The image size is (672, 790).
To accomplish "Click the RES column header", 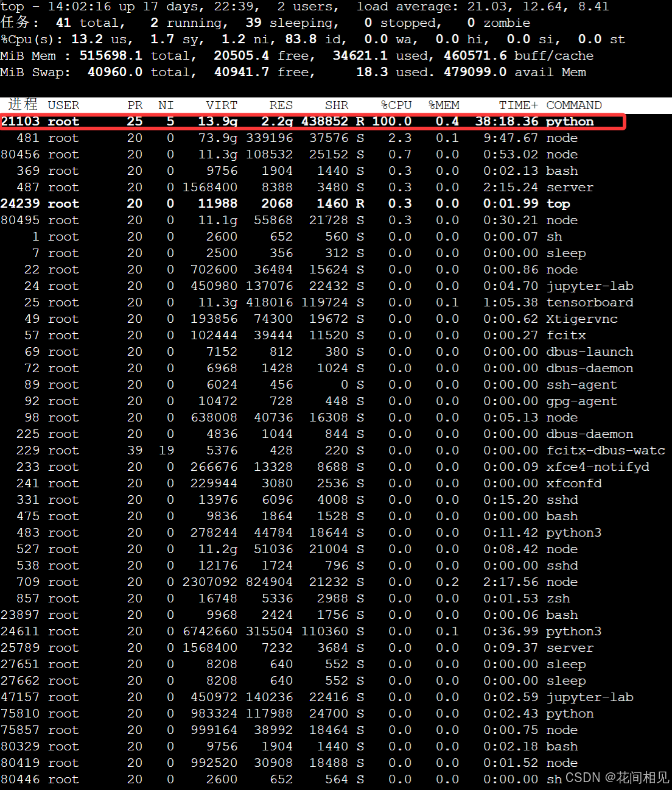I will (281, 105).
